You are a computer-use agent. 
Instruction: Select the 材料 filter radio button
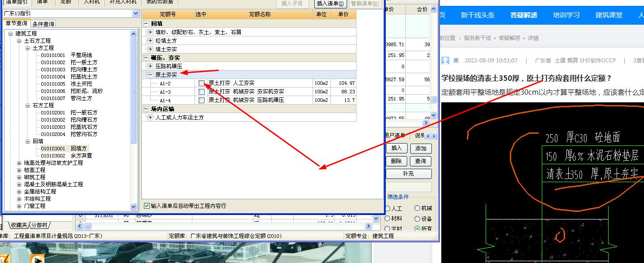pyautogui.click(x=387, y=219)
